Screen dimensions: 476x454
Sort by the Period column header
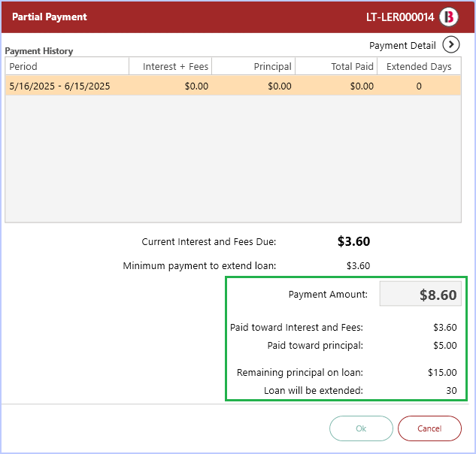tap(67, 66)
